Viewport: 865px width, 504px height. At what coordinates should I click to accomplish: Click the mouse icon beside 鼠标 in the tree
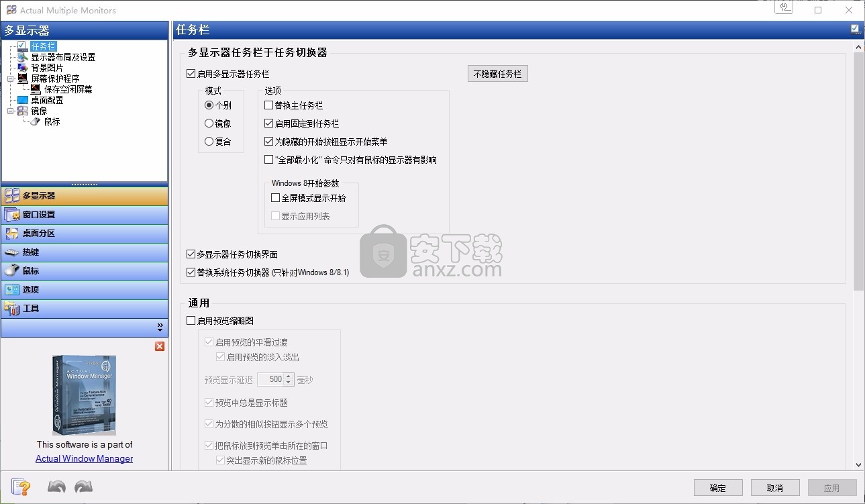36,121
